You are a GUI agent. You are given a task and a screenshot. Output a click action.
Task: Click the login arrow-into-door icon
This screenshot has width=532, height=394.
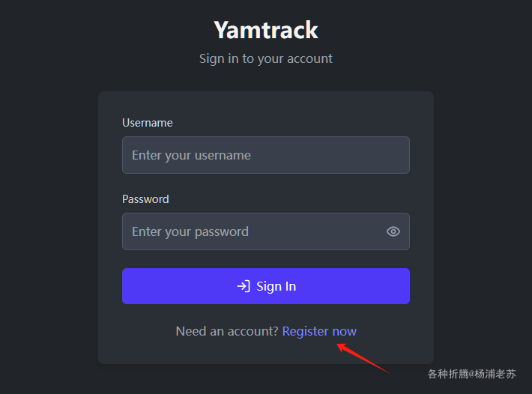click(244, 286)
